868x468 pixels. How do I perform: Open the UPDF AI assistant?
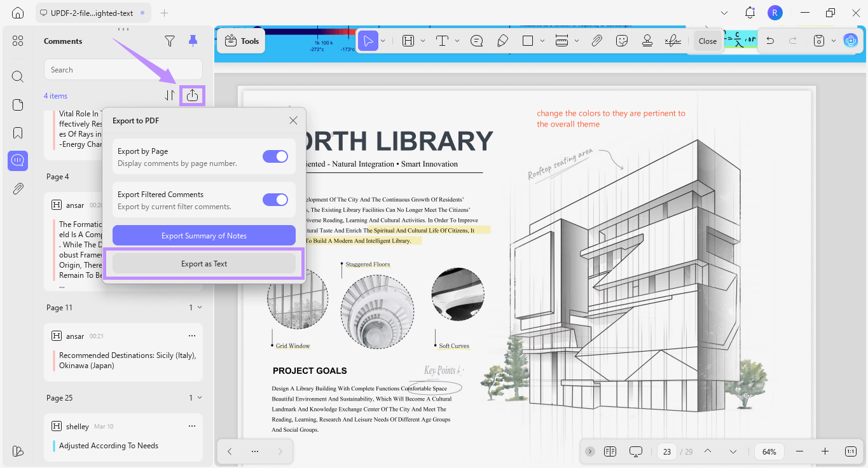[x=851, y=41]
